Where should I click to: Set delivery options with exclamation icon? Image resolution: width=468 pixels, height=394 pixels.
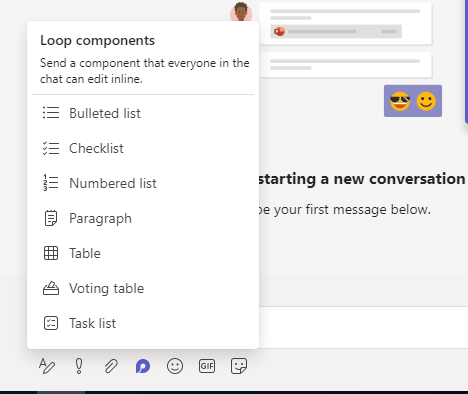[79, 366]
